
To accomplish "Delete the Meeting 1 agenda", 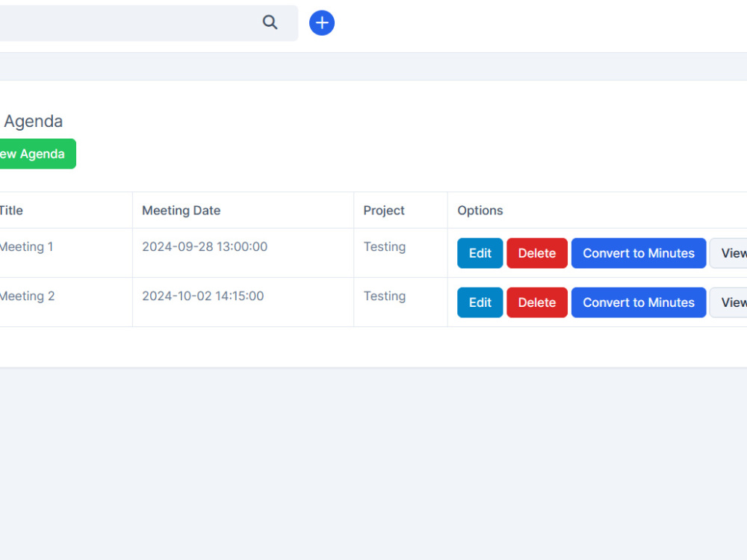I will tap(537, 253).
